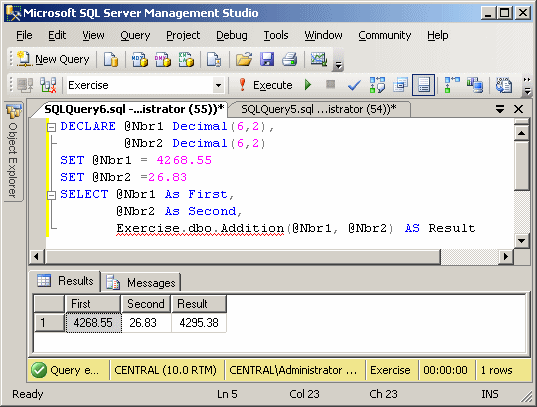The width and height of the screenshot is (537, 407).
Task: Open Analysis Services MDX Query icon
Action: (140, 59)
